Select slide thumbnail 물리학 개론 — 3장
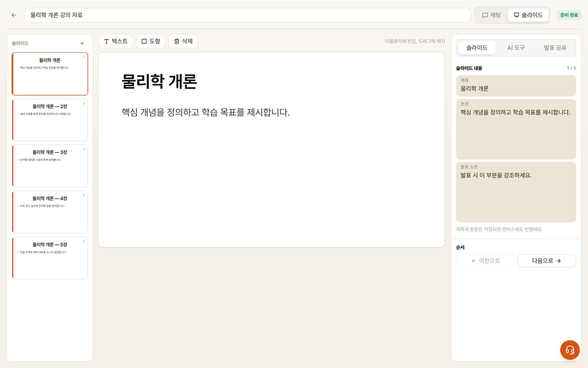588x368 pixels. (50, 166)
